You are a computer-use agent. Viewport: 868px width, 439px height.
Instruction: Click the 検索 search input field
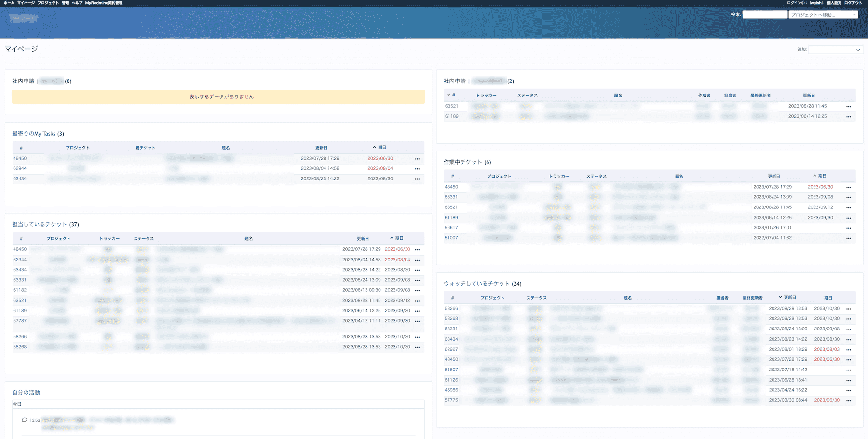point(764,15)
